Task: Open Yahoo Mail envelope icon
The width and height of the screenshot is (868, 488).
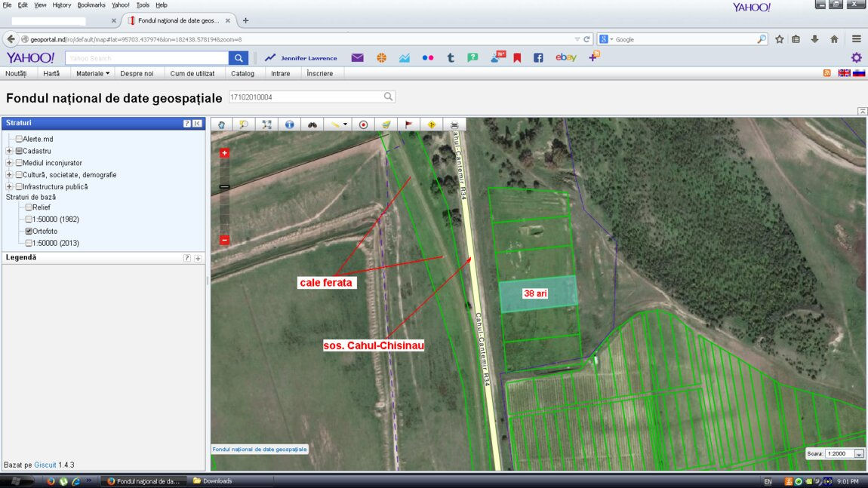Action: click(358, 57)
